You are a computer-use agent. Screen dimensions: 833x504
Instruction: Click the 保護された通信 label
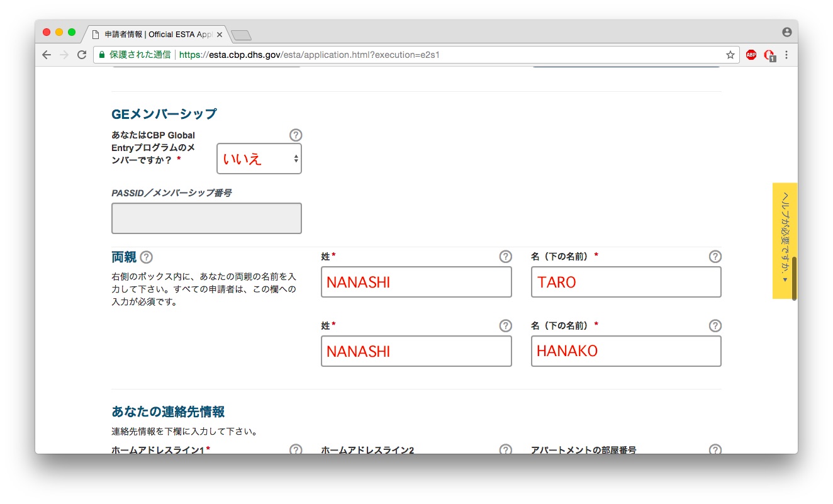click(x=140, y=55)
